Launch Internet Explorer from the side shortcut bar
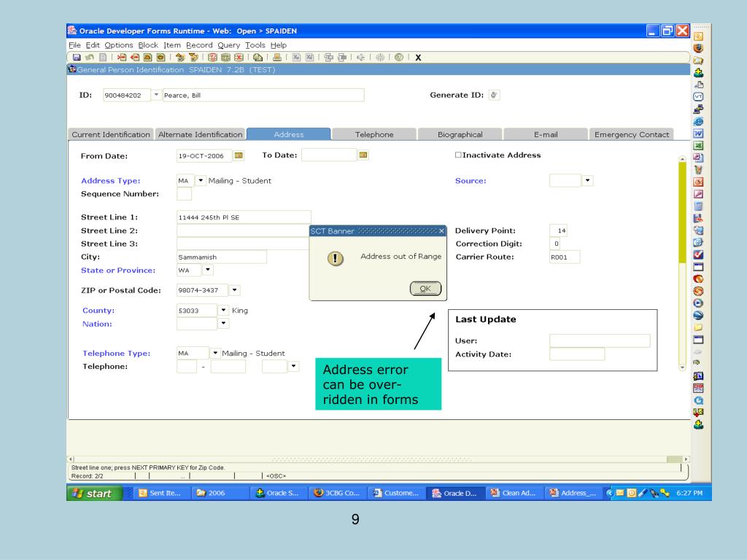The image size is (747, 560). pos(698,122)
